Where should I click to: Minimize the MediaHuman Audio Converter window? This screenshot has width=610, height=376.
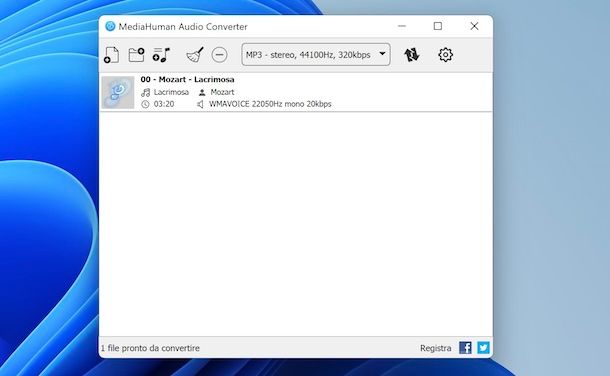coord(402,26)
